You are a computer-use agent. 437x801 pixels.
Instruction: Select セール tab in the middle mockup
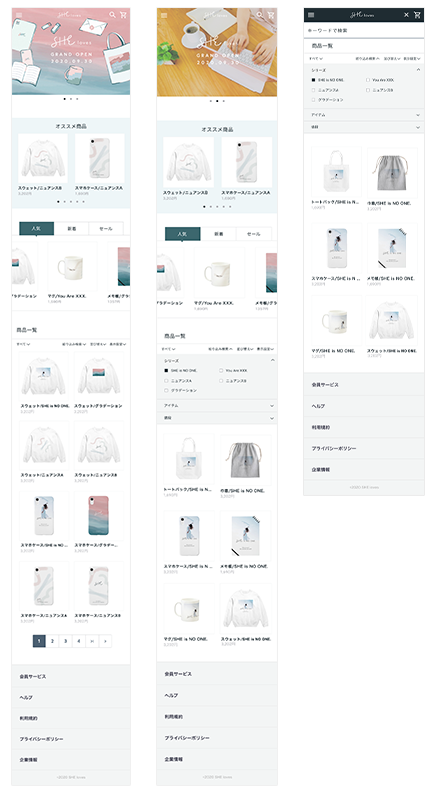254,234
